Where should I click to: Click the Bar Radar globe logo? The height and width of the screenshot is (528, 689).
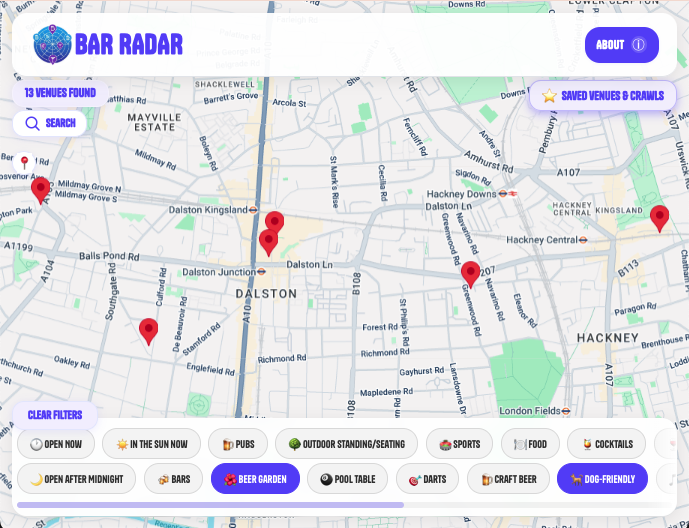pos(52,44)
